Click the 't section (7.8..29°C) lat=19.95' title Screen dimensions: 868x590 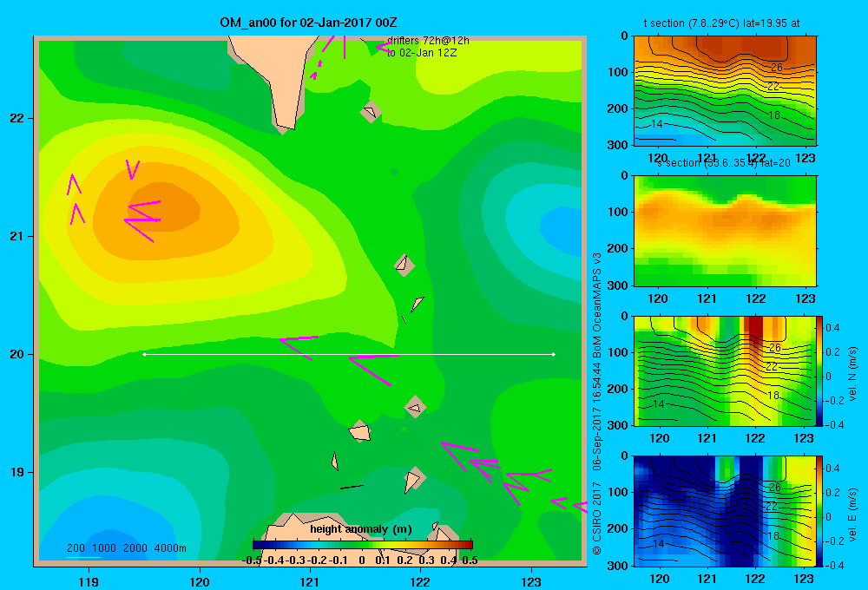tap(721, 23)
